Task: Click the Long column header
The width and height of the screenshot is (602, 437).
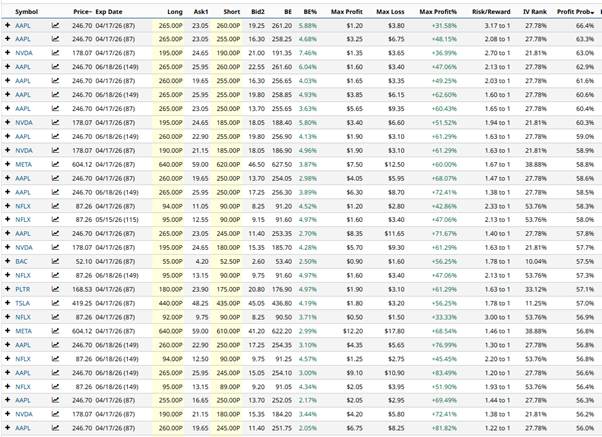Action: (x=175, y=12)
